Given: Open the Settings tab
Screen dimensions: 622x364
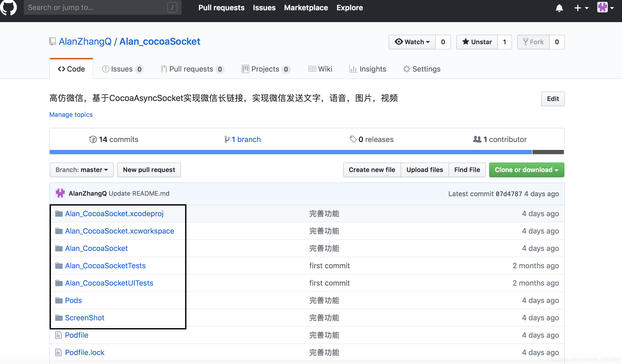Looking at the screenshot, I should 422,69.
